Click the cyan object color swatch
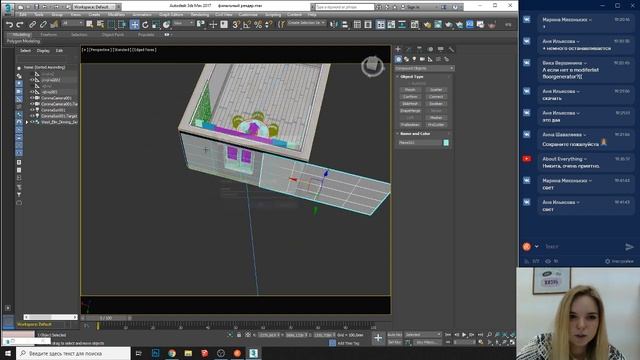 (446, 142)
